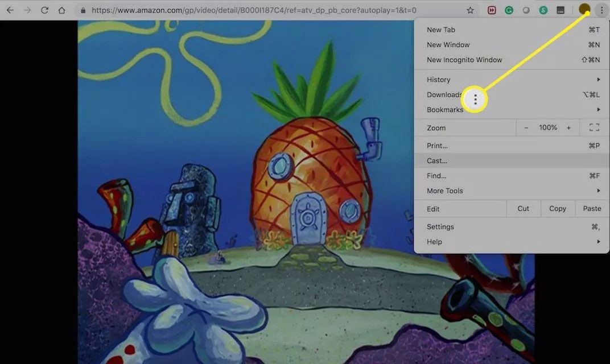Bookmark this page with the star icon

pos(470,10)
